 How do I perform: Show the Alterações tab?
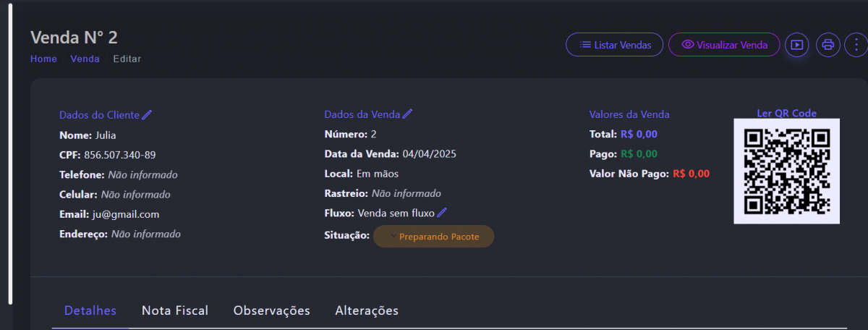coord(367,310)
